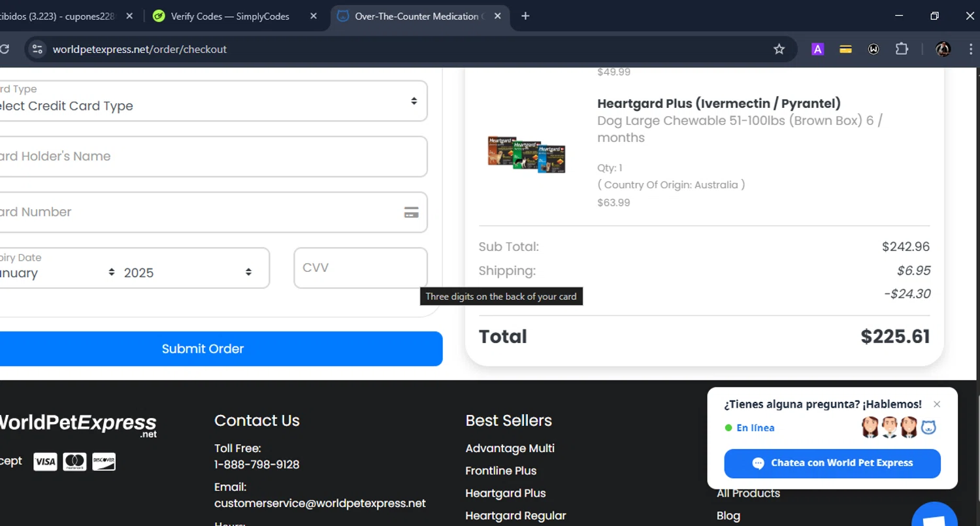Click the Card Number field
The image size is (980, 526).
213,212
